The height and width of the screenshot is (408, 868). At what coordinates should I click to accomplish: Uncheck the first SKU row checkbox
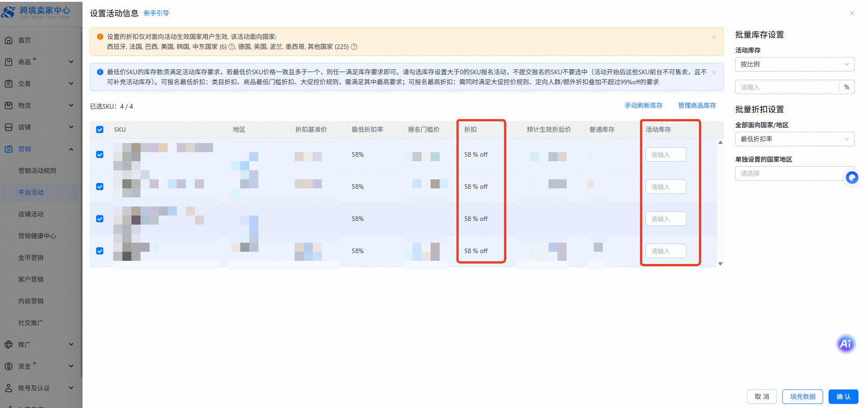(100, 154)
